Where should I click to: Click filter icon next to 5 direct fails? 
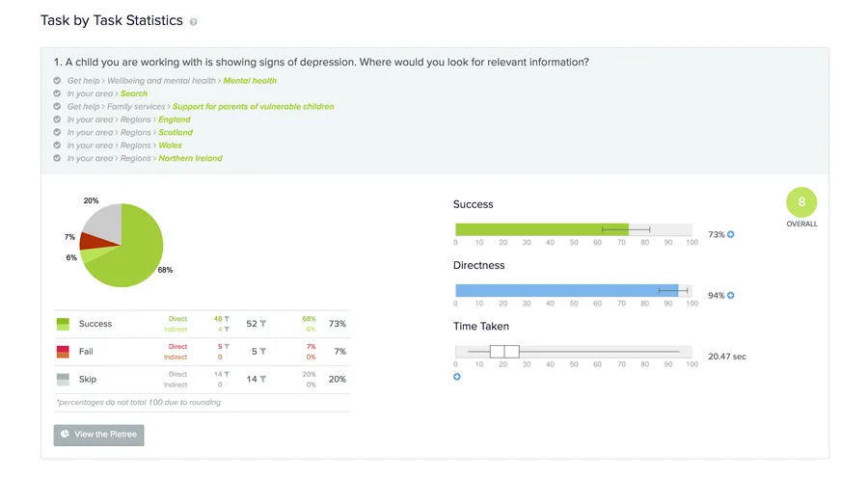227,346
